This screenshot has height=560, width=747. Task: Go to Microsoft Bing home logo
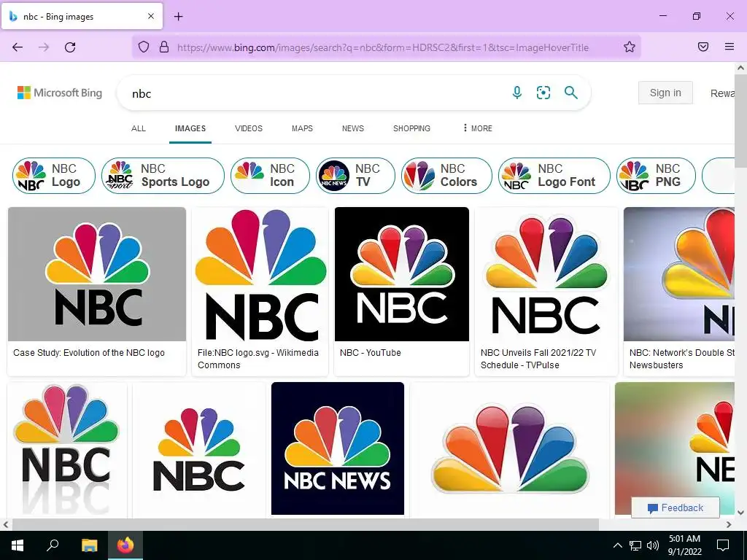pyautogui.click(x=60, y=93)
